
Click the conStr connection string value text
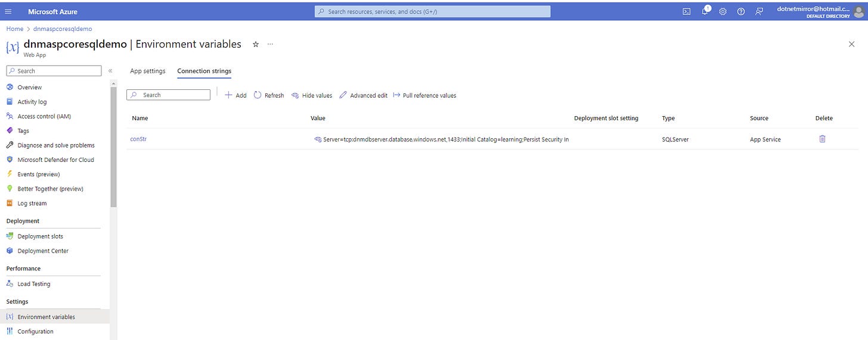click(x=446, y=139)
